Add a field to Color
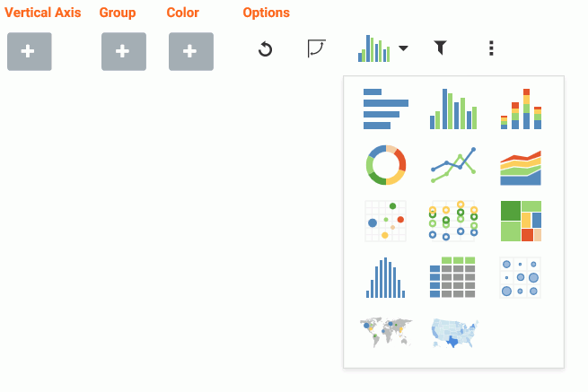The width and height of the screenshot is (588, 392). click(x=191, y=51)
